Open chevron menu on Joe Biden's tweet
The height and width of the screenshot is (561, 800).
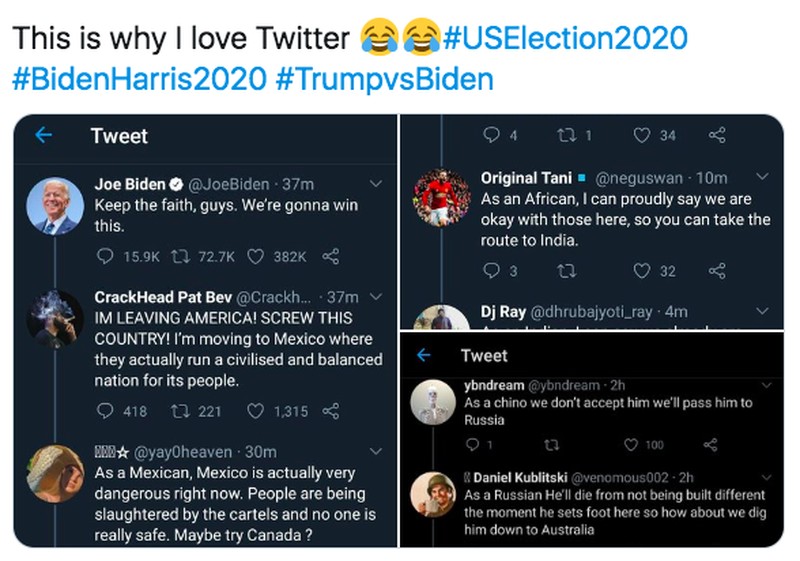click(x=377, y=184)
